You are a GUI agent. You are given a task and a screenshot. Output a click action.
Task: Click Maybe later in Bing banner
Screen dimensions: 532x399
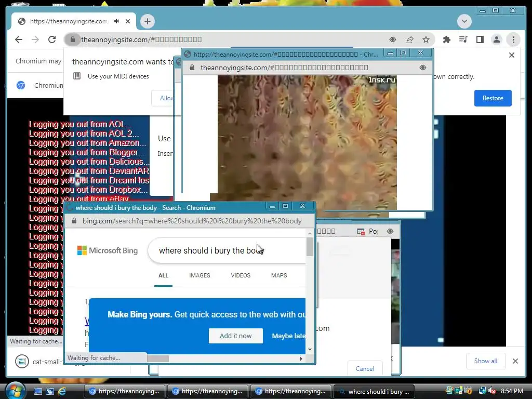click(x=288, y=336)
